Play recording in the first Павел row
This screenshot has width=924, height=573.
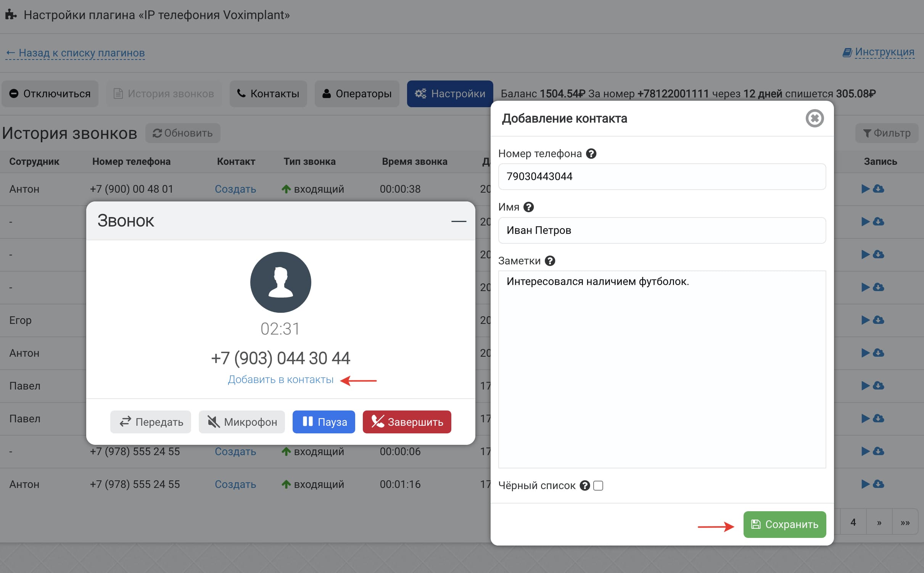pyautogui.click(x=865, y=386)
